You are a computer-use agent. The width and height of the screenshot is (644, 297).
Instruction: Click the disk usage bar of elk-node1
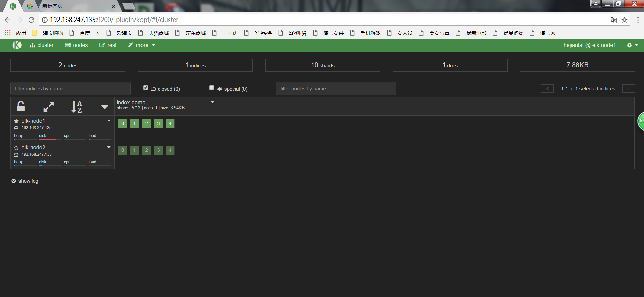48,139
